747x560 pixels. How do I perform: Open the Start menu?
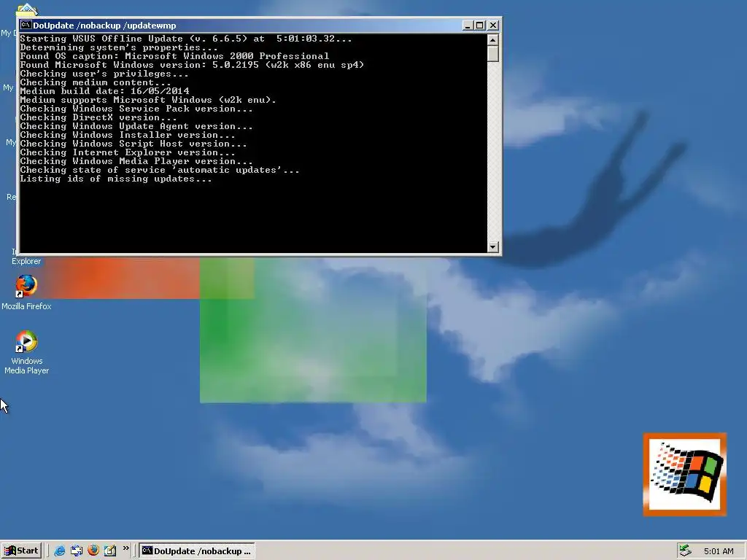tap(21, 551)
